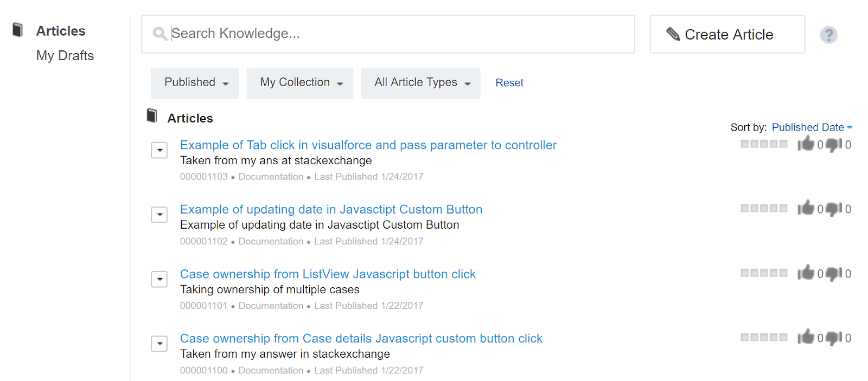Click article number 000001100

pos(204,370)
